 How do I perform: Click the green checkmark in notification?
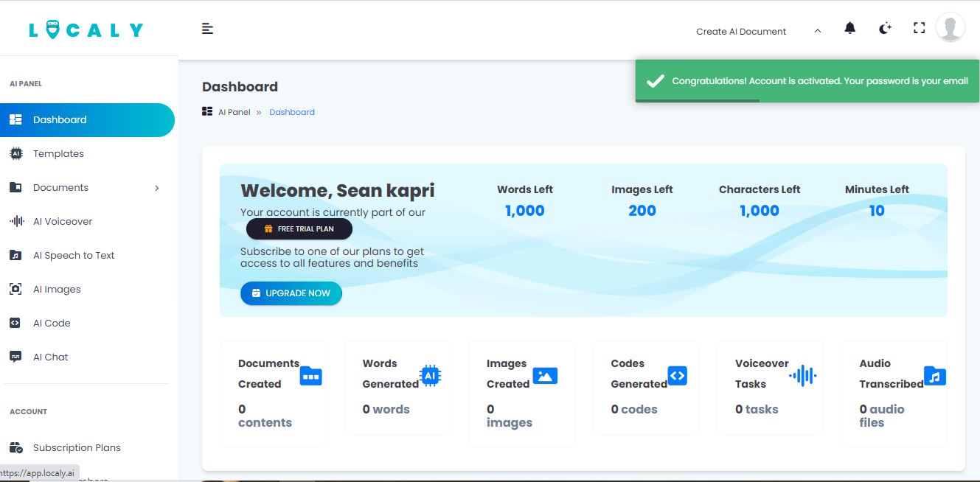[655, 81]
